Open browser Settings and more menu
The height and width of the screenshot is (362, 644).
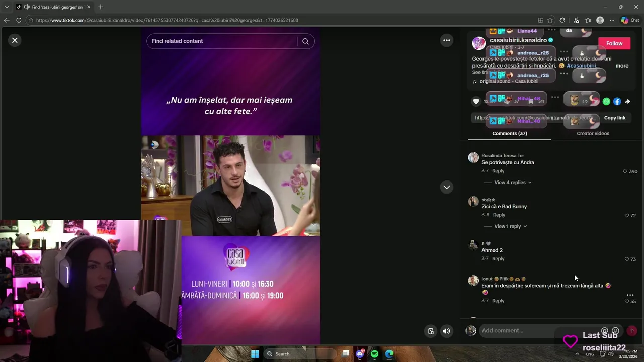point(612,20)
